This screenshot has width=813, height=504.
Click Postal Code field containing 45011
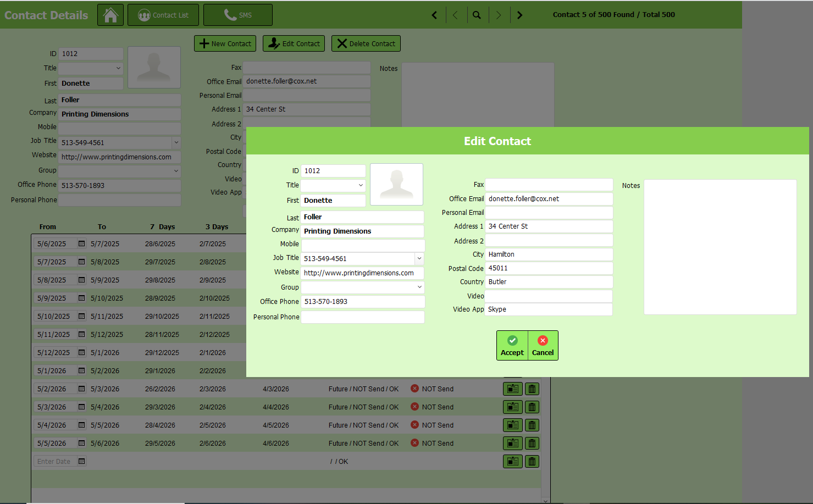549,268
